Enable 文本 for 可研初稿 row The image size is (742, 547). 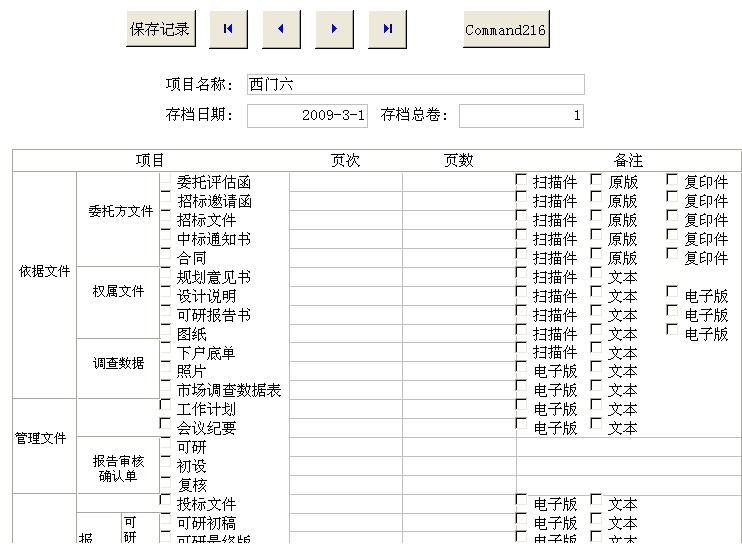tap(596, 519)
